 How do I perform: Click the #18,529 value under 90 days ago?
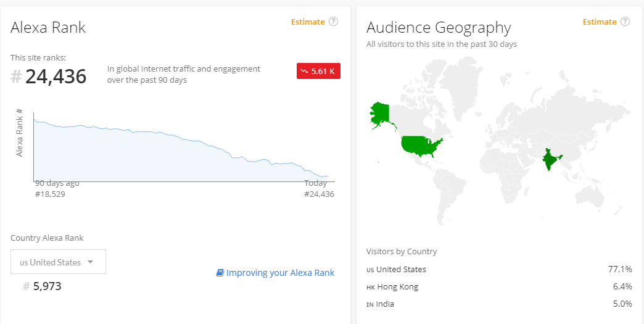(50, 194)
